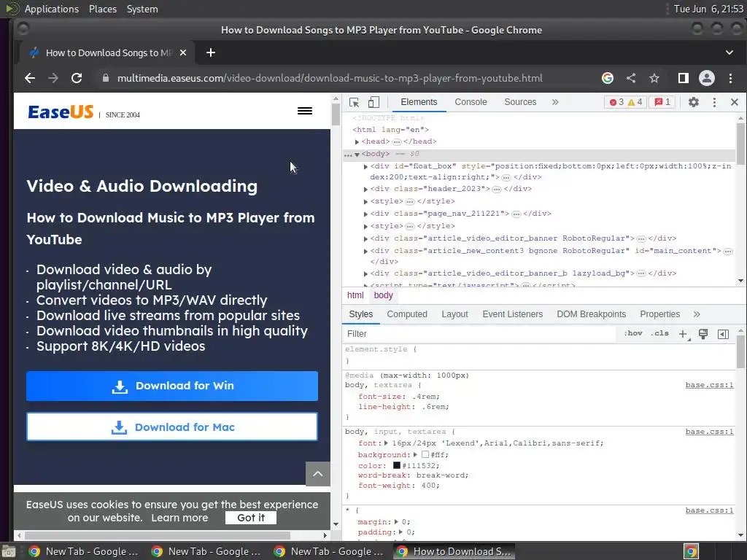Image resolution: width=747 pixels, height=560 pixels.
Task: Open Chrome main menu
Action: pyautogui.click(x=730, y=78)
